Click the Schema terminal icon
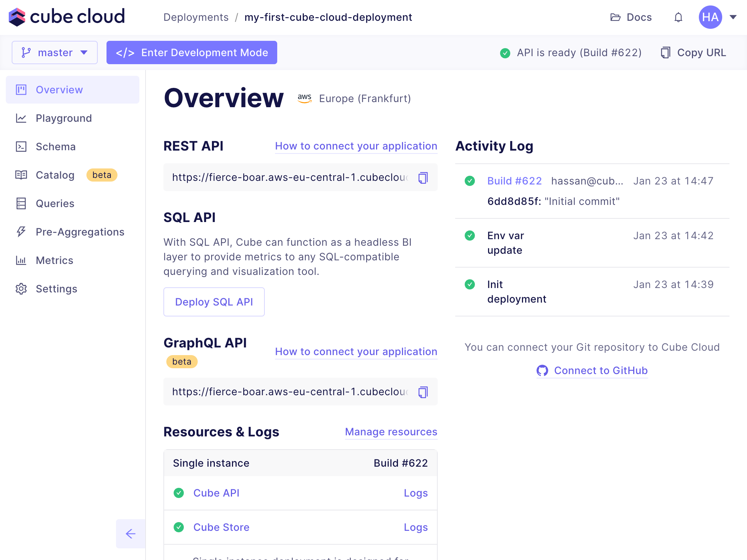The image size is (747, 560). click(x=21, y=147)
